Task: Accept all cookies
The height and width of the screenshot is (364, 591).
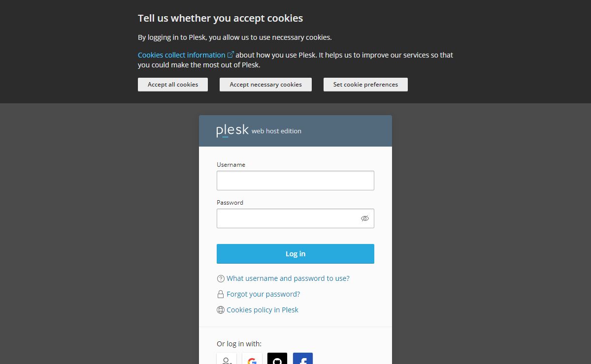Action: click(x=173, y=85)
